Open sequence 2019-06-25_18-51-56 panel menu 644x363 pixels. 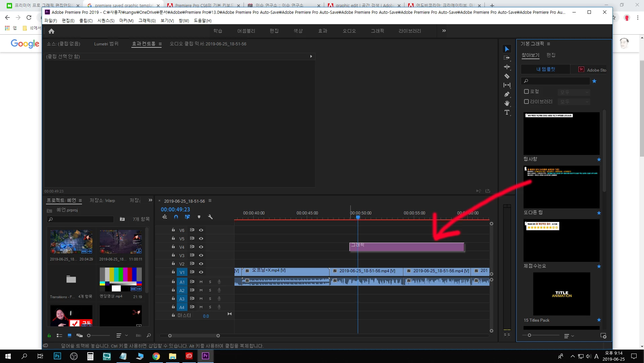[210, 201]
